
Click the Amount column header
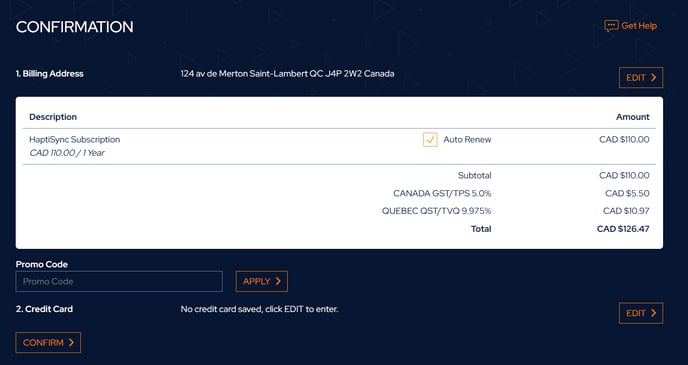click(633, 117)
